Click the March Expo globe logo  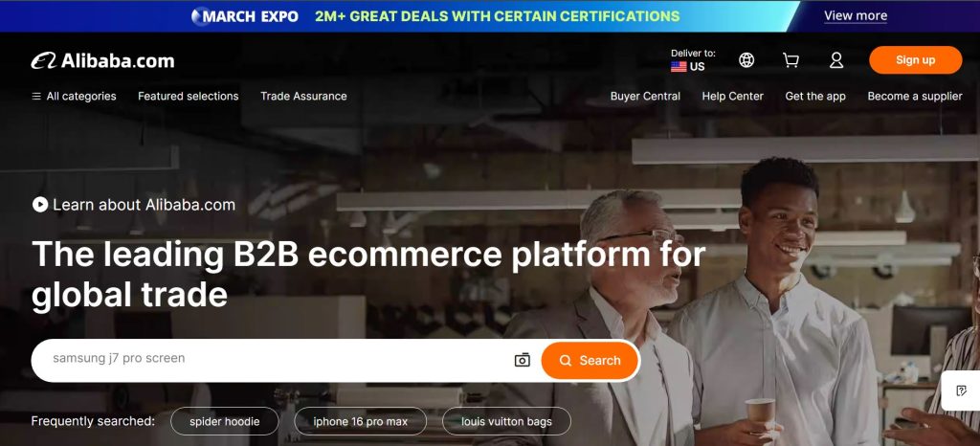point(200,16)
